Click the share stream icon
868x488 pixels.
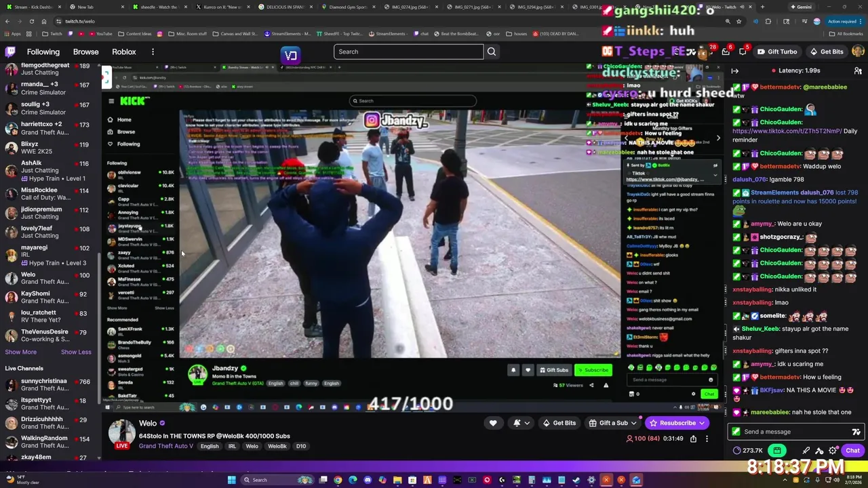coord(693,439)
